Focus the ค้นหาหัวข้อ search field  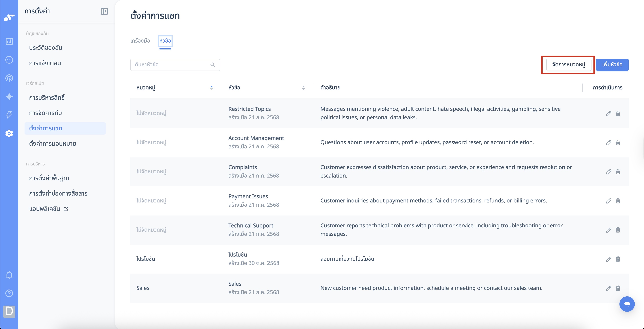[x=175, y=65]
